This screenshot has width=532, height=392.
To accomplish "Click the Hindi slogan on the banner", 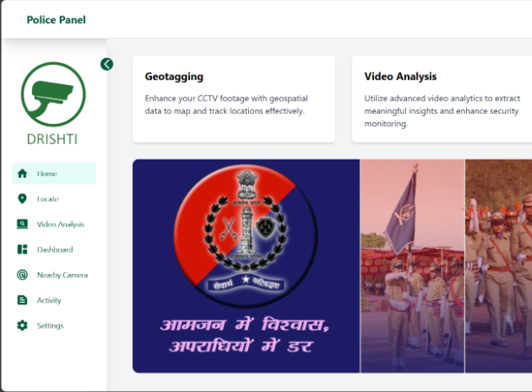I will pos(244,335).
